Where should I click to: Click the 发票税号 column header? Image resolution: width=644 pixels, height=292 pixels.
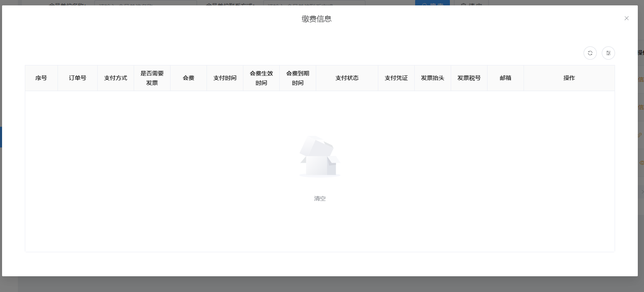(469, 78)
